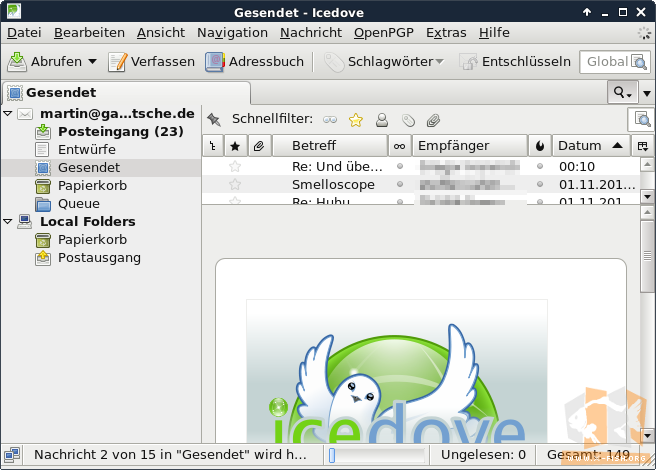Image resolution: width=656 pixels, height=470 pixels.
Task: Click the Abrufen get-mail icon
Action: tap(17, 62)
